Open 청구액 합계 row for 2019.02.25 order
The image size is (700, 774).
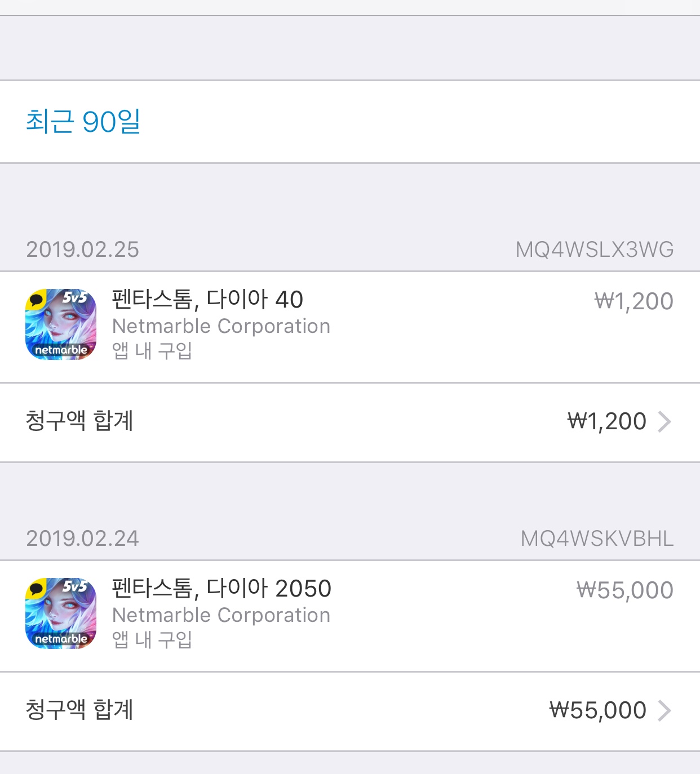pyautogui.click(x=79, y=421)
